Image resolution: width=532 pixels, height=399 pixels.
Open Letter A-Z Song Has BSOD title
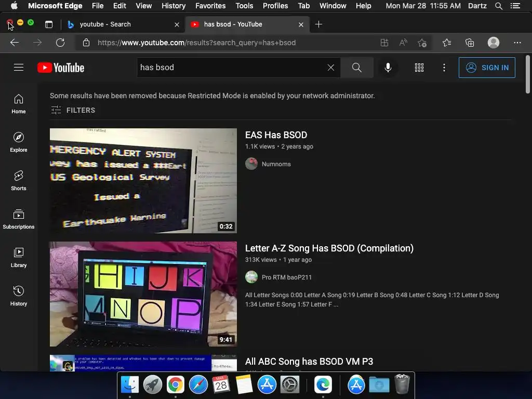[329, 248]
